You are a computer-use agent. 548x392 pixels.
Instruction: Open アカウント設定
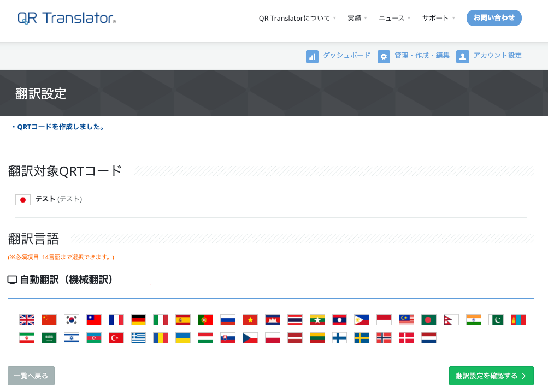click(x=488, y=56)
